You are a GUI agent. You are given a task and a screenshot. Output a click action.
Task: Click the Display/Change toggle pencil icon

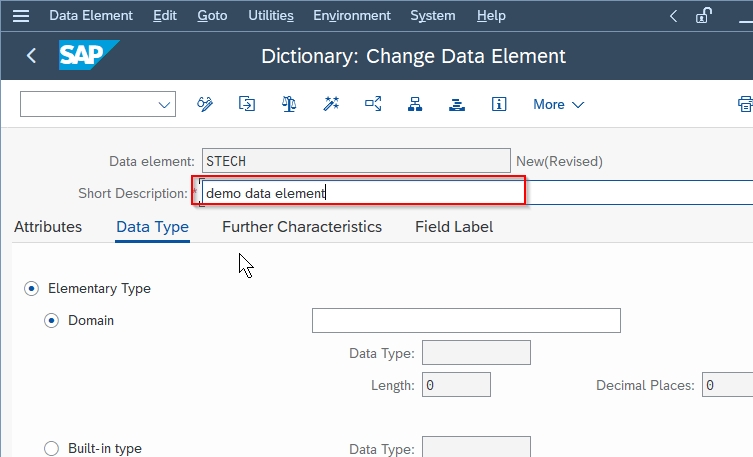tap(206, 104)
